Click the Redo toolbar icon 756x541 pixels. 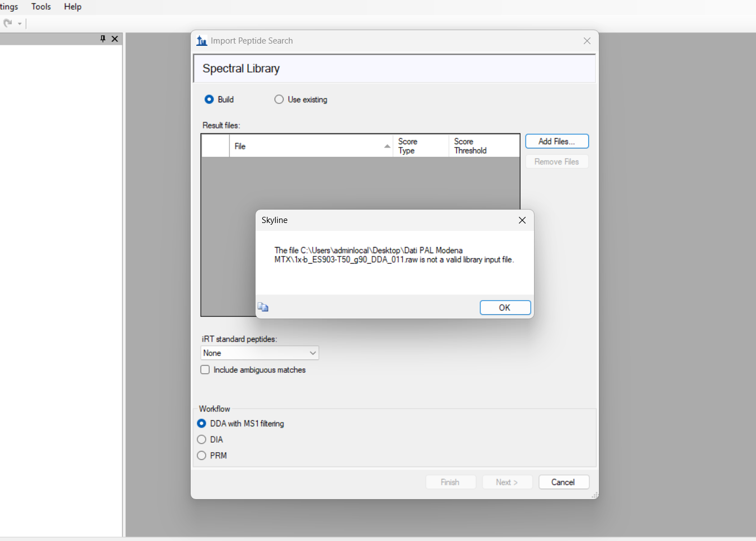pyautogui.click(x=8, y=23)
